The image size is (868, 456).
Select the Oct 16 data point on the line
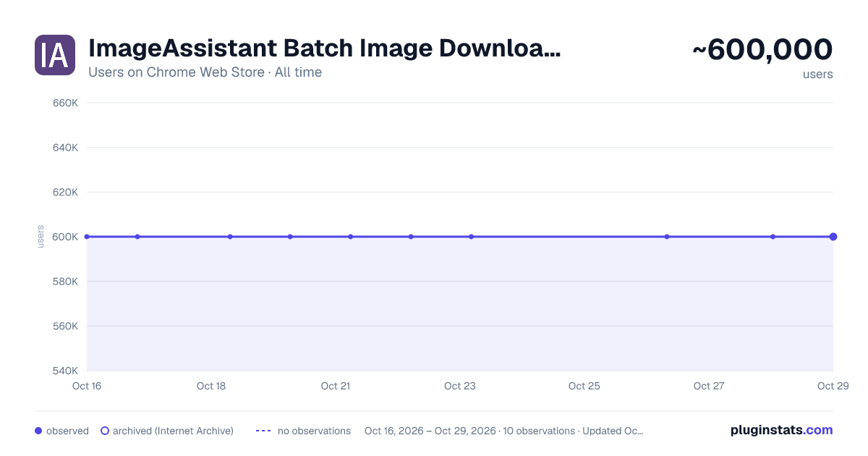pos(87,237)
